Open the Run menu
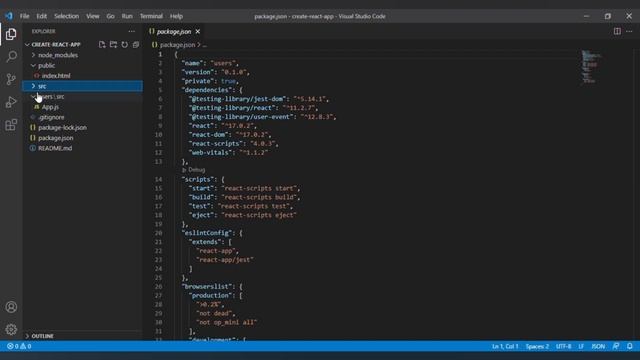Viewport: 640px width, 360px height. point(127,16)
